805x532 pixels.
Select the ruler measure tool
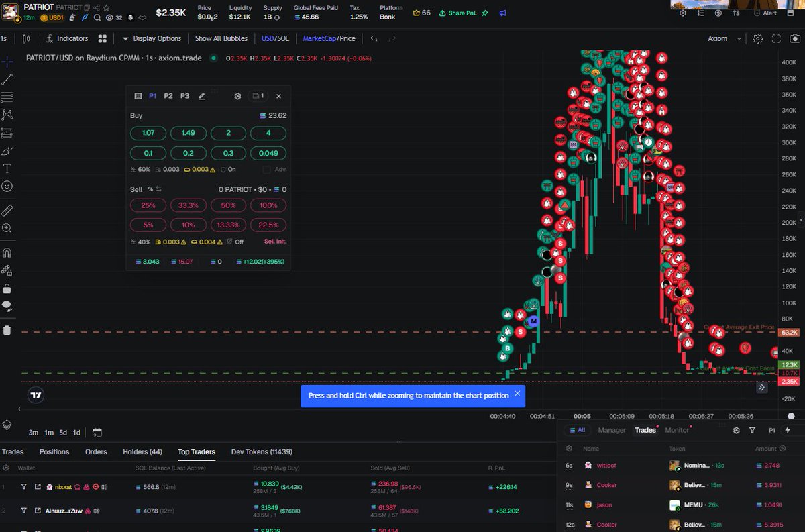coord(7,210)
